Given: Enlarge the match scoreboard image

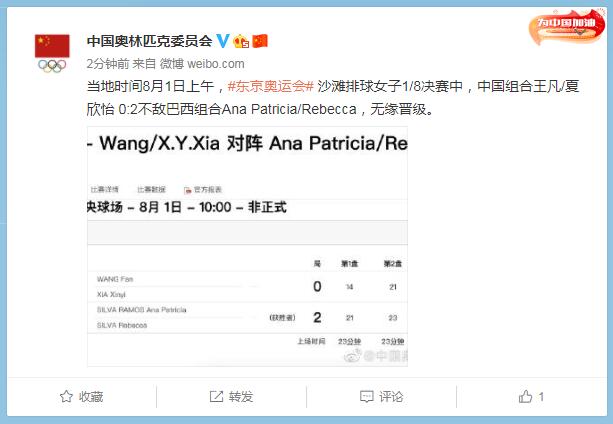Looking at the screenshot, I should 247,247.
